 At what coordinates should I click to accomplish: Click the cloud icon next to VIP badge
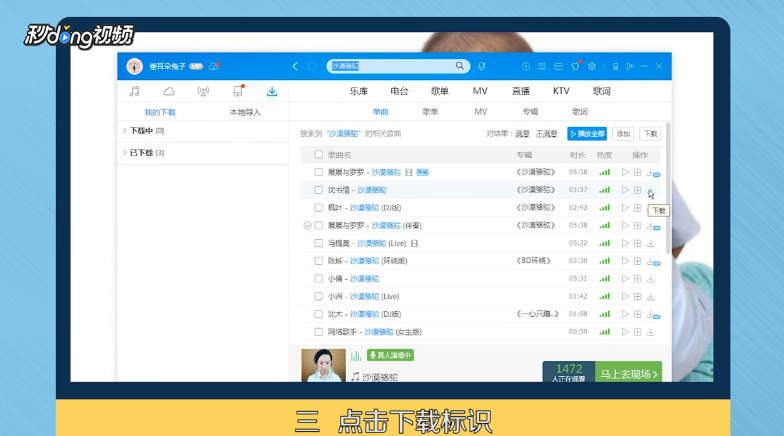[x=214, y=66]
